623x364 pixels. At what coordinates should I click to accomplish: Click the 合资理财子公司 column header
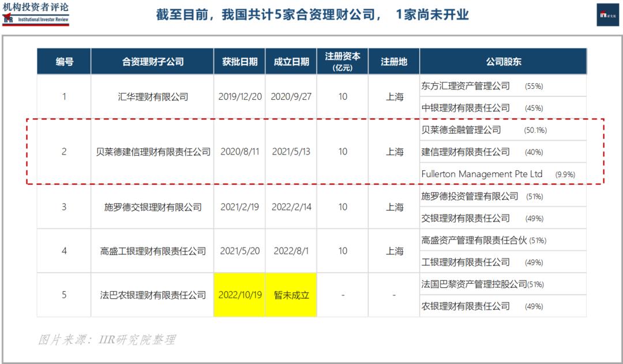click(152, 61)
